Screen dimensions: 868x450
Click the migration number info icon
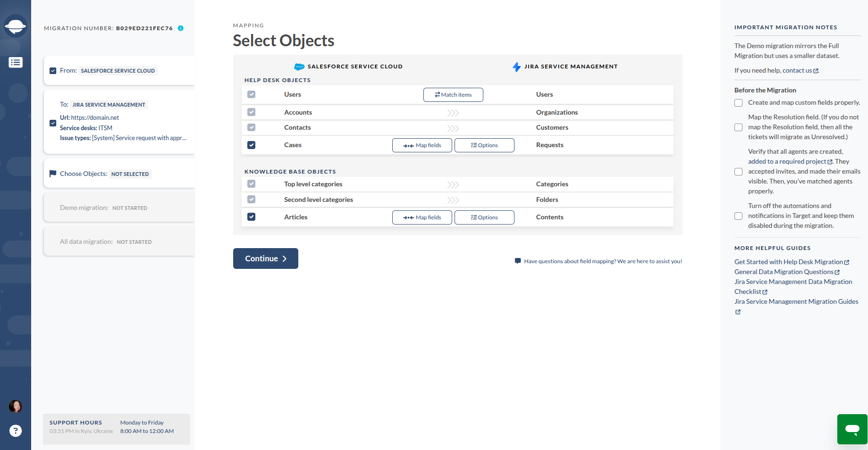pos(180,28)
